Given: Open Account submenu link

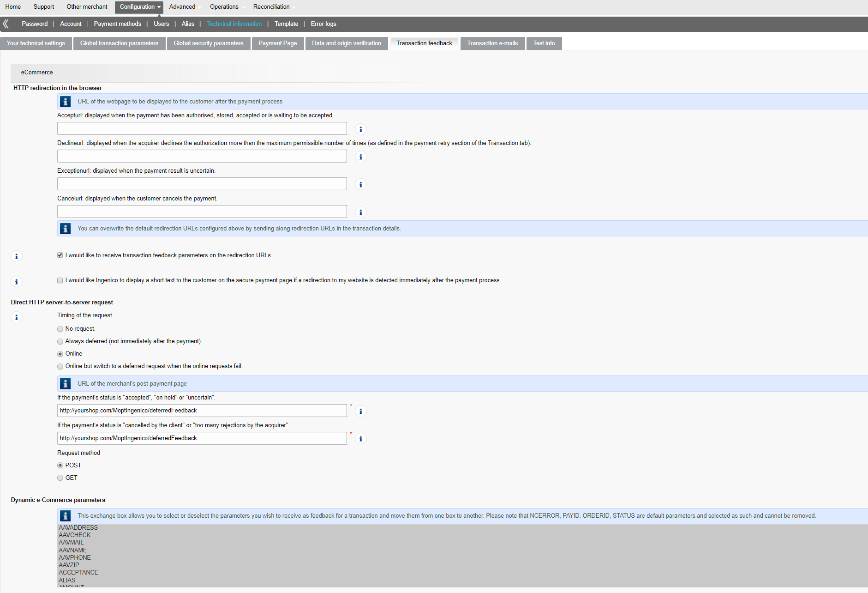Looking at the screenshot, I should click(x=71, y=24).
